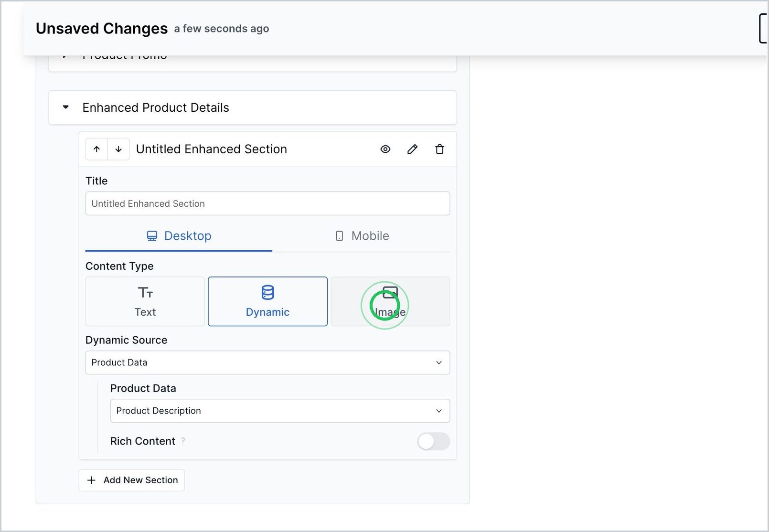Move Untitled Enhanced Section down

(118, 149)
